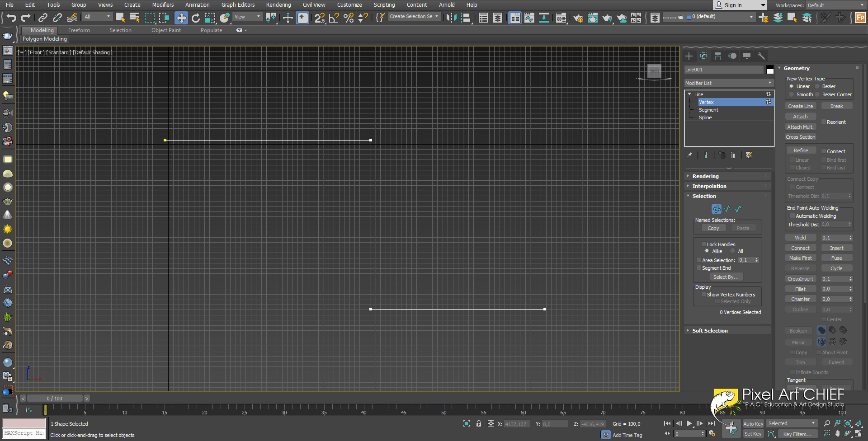Enable Connect checkbox next to Refine
Screen dimensions: 868x441
[824, 151]
